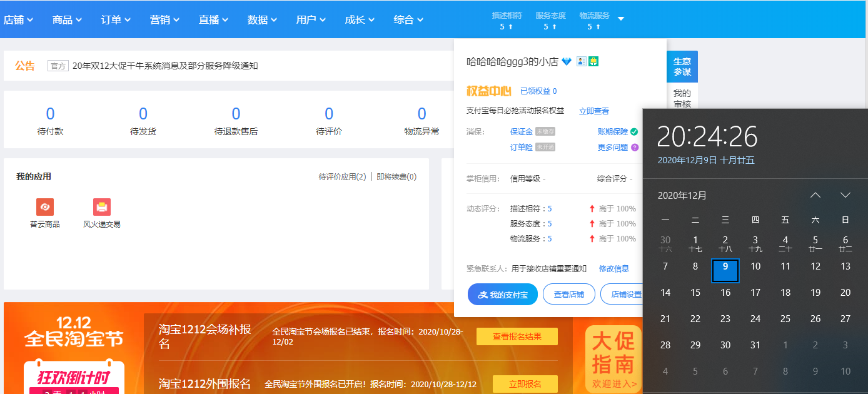Viewport: 868px width, 394px height.
Task: Click the 我的支付宝 button
Action: (x=503, y=294)
